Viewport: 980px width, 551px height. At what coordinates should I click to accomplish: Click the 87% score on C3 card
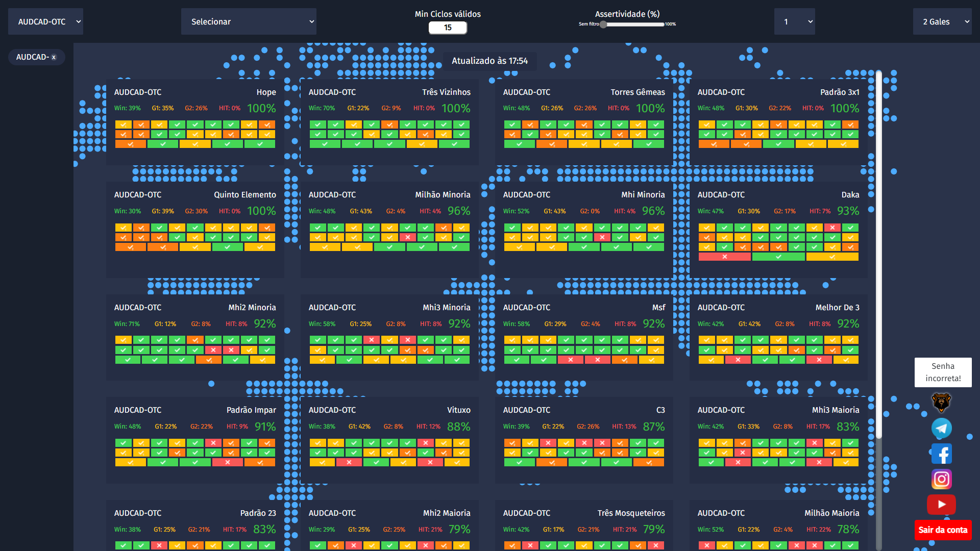click(x=653, y=426)
